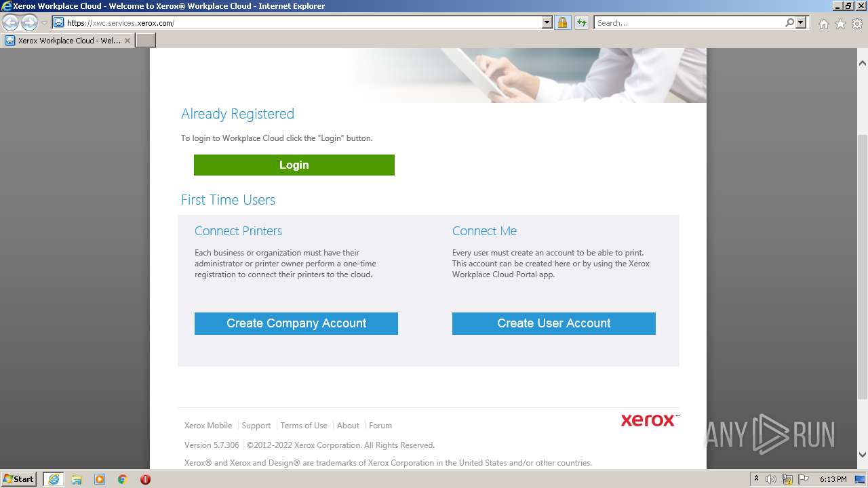Click the green Login button
This screenshot has width=868, height=488.
point(294,165)
